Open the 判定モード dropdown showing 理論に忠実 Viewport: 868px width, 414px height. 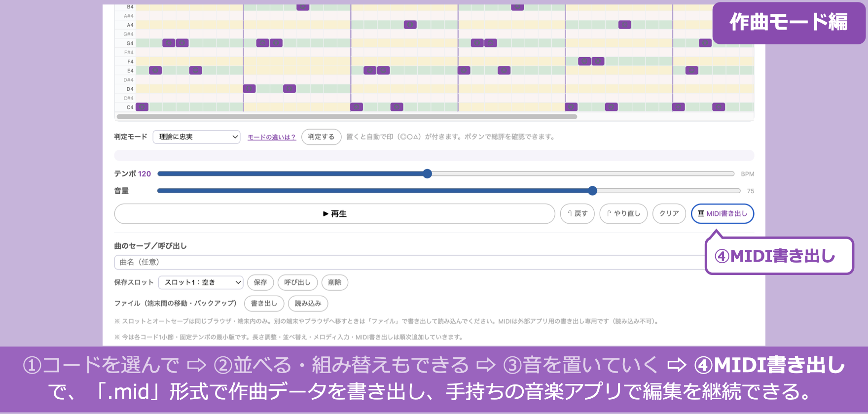pyautogui.click(x=196, y=137)
